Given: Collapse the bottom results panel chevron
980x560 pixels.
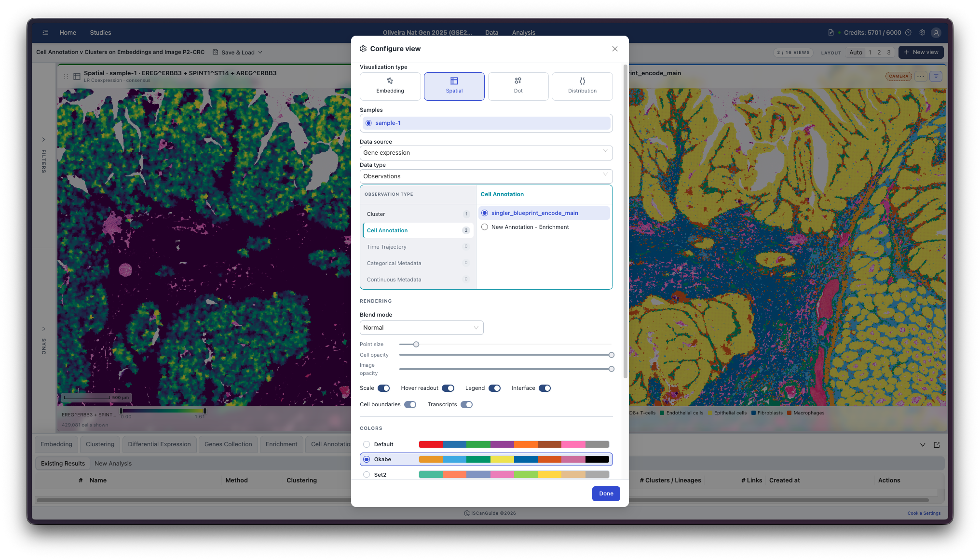Looking at the screenshot, I should (923, 445).
